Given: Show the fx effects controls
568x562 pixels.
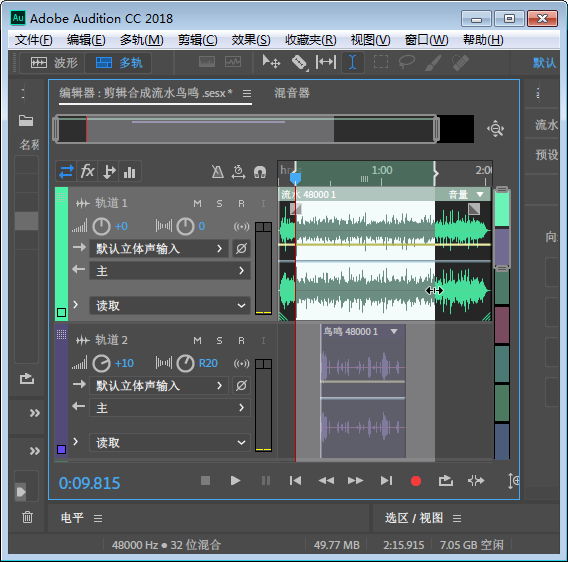Looking at the screenshot, I should 87,171.
